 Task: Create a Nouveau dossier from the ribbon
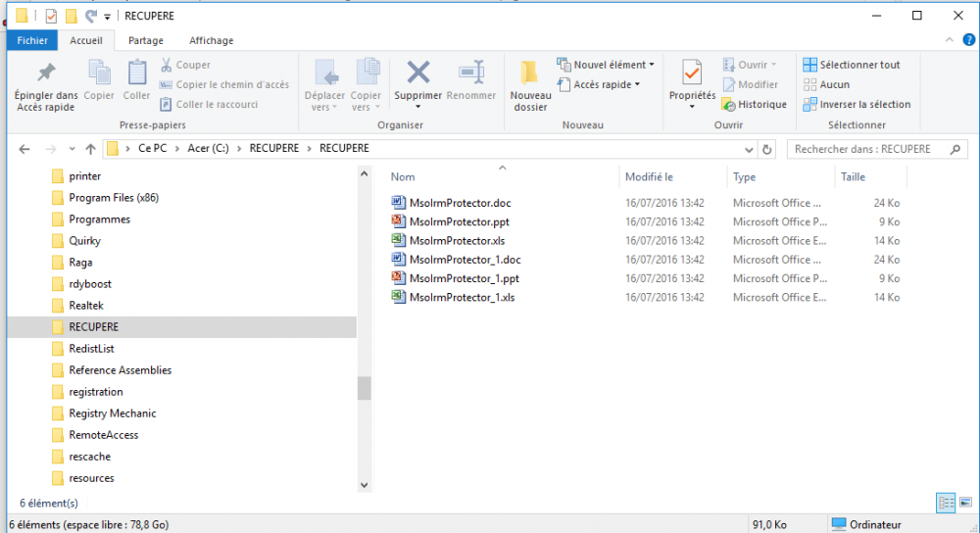(x=530, y=74)
